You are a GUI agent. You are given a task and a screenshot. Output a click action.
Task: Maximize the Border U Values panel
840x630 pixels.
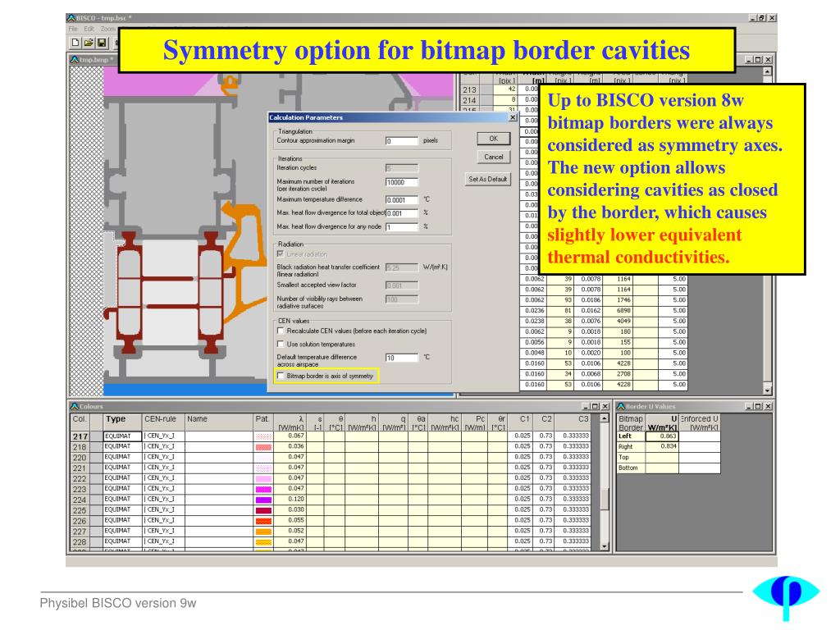758,407
